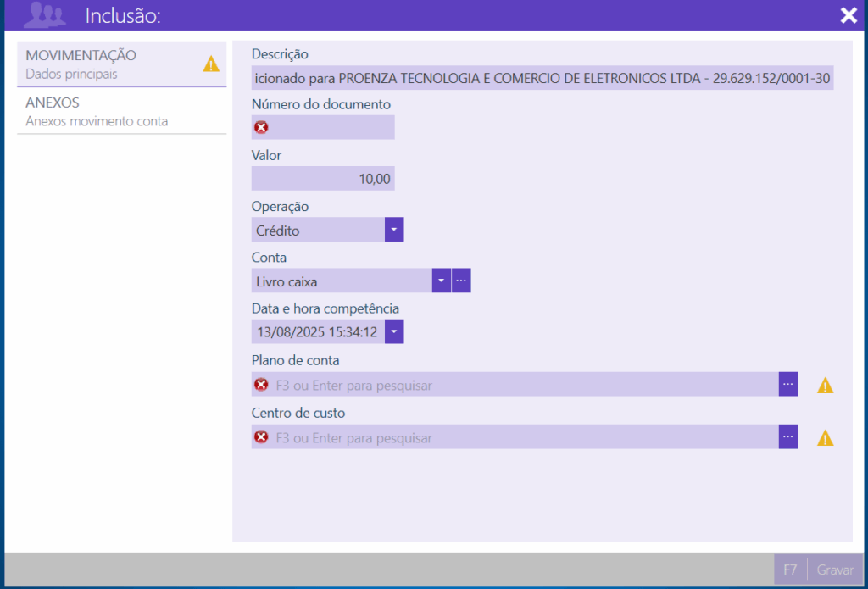Open Centro de custo search ellipsis button

tap(788, 437)
